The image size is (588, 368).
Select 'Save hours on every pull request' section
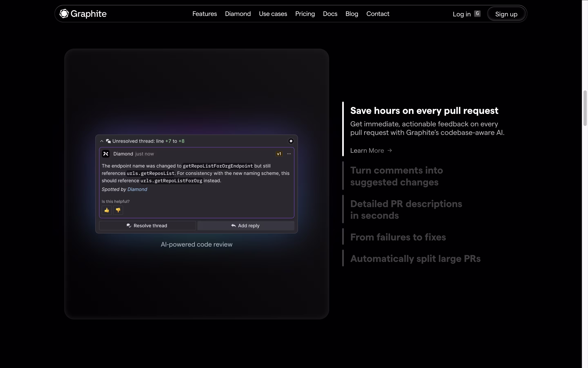[424, 111]
